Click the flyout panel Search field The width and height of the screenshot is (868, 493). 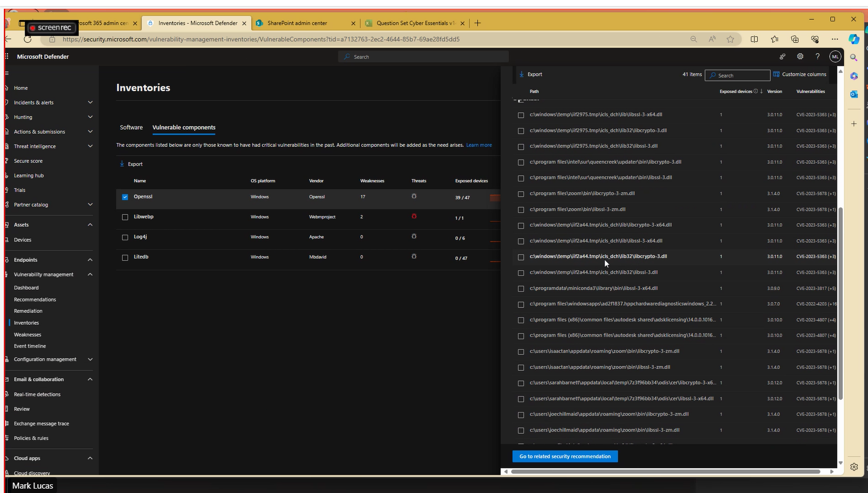(x=738, y=76)
